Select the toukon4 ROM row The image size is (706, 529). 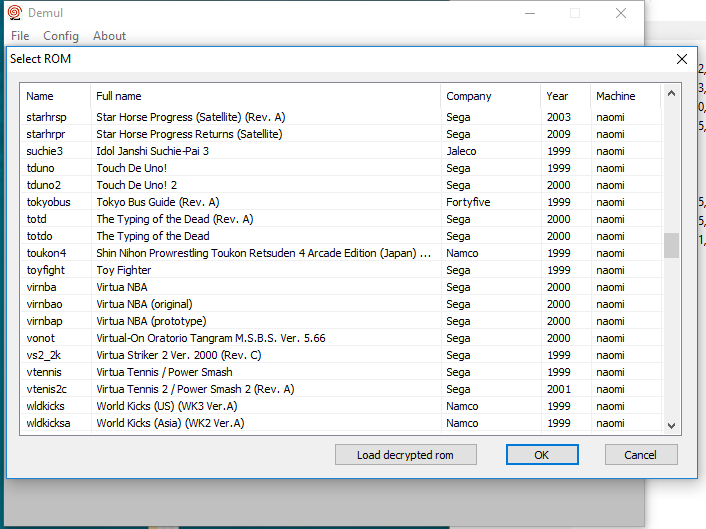click(x=341, y=253)
